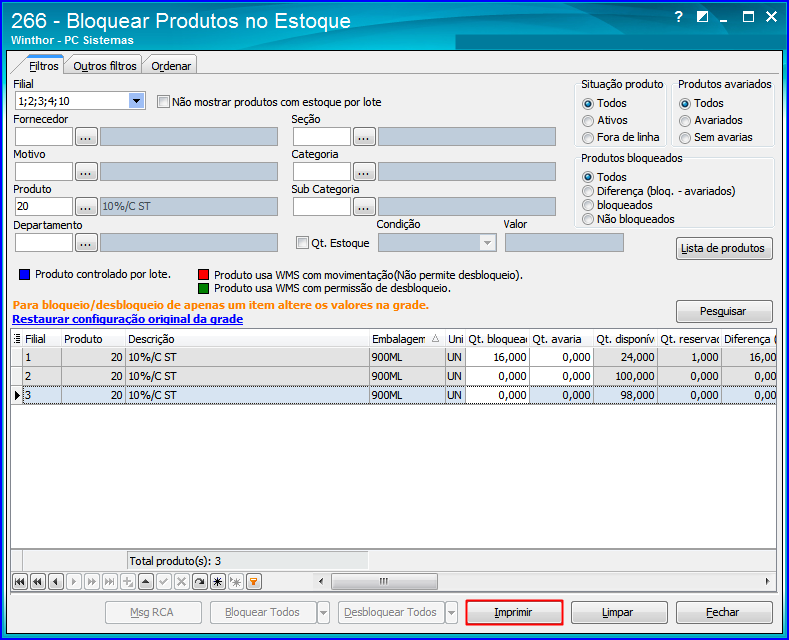The height and width of the screenshot is (640, 789).
Task: Click the cancel edit X icon
Action: coord(182,582)
